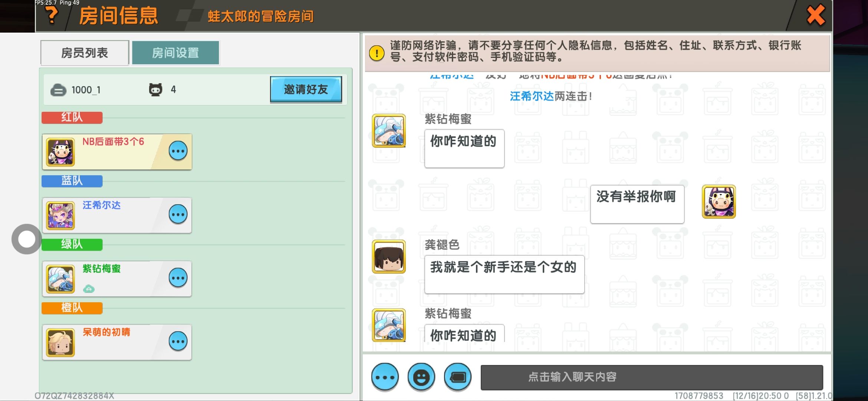The width and height of the screenshot is (868, 401).
Task: Open options for player NB后面带3个6
Action: pyautogui.click(x=178, y=151)
